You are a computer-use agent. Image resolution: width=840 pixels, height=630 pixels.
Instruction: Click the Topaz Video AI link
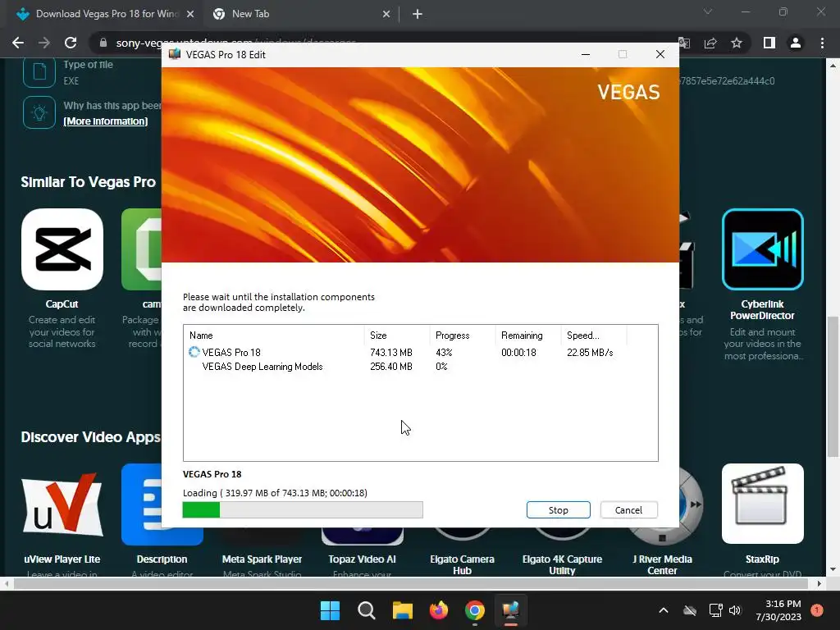pyautogui.click(x=362, y=559)
